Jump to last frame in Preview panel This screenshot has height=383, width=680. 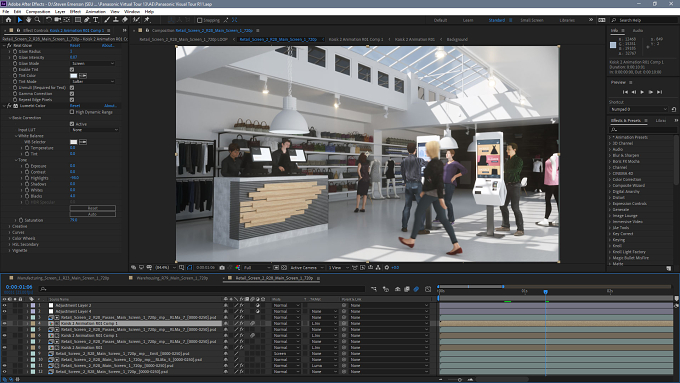point(660,92)
